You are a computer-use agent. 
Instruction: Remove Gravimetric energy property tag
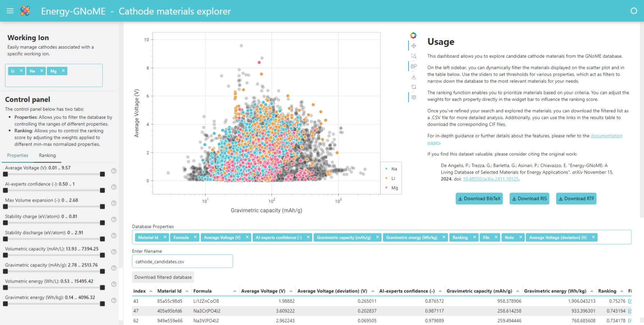pos(444,237)
